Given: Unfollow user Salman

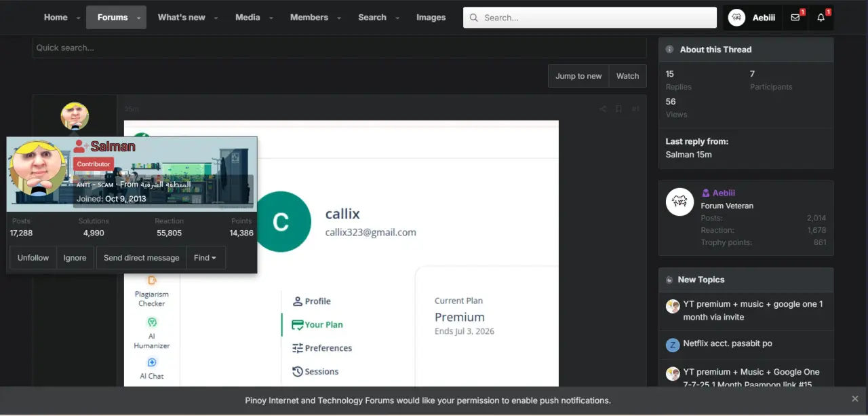Looking at the screenshot, I should 33,258.
